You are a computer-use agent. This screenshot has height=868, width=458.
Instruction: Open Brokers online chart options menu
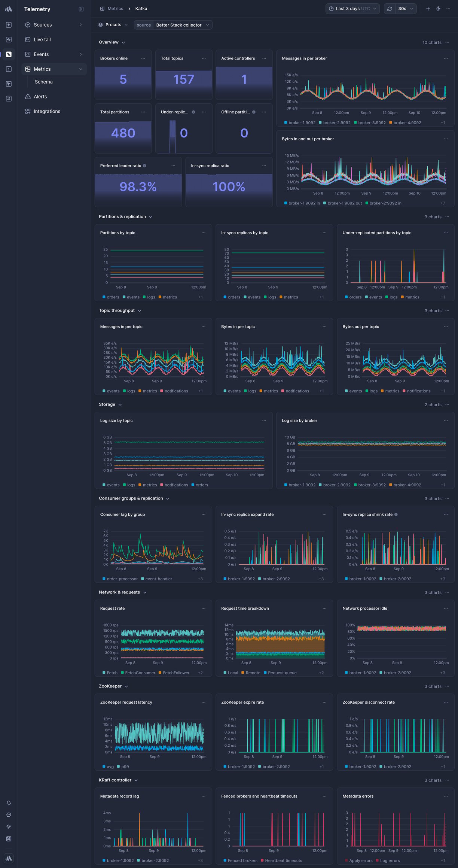[x=143, y=58]
